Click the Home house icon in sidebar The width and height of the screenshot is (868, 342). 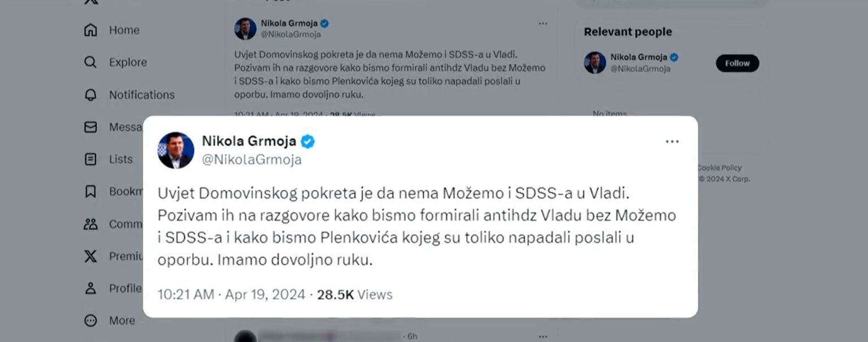tap(90, 30)
